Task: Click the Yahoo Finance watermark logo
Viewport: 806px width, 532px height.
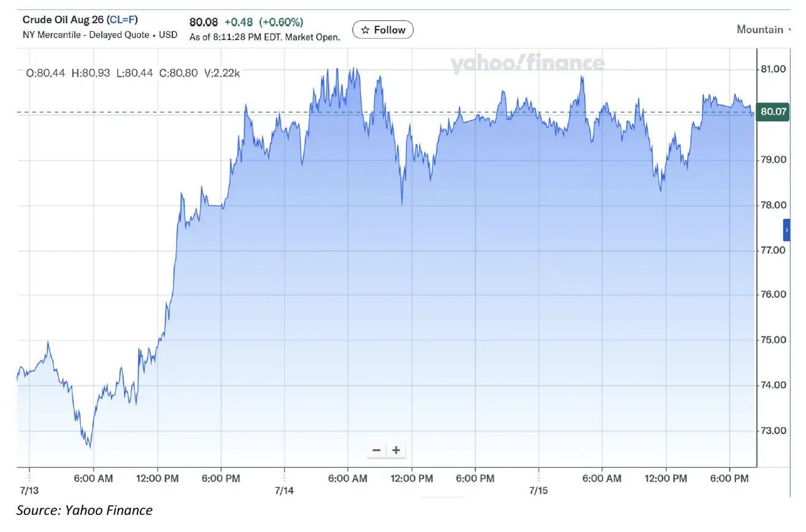Action: click(528, 63)
